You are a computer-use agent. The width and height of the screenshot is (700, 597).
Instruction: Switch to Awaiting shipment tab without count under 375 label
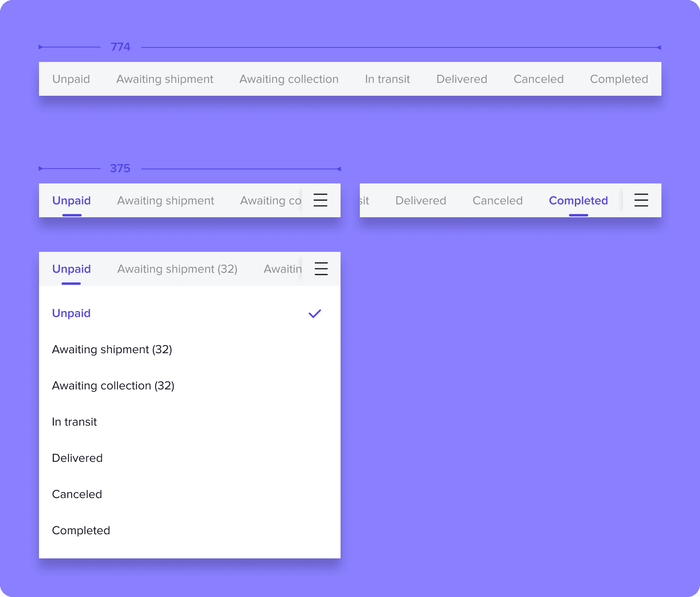pos(166,200)
